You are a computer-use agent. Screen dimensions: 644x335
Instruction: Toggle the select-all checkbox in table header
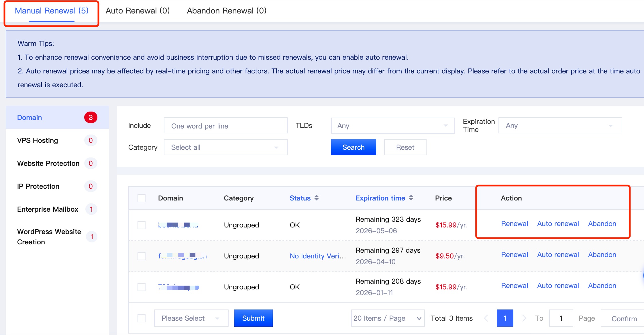point(142,198)
